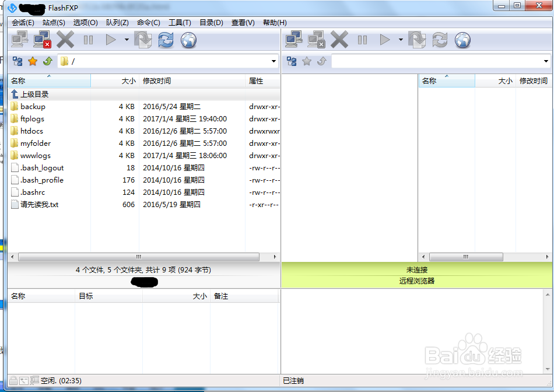Toggle the right pane folder tree icon
This screenshot has height=392, width=554.
[x=292, y=61]
